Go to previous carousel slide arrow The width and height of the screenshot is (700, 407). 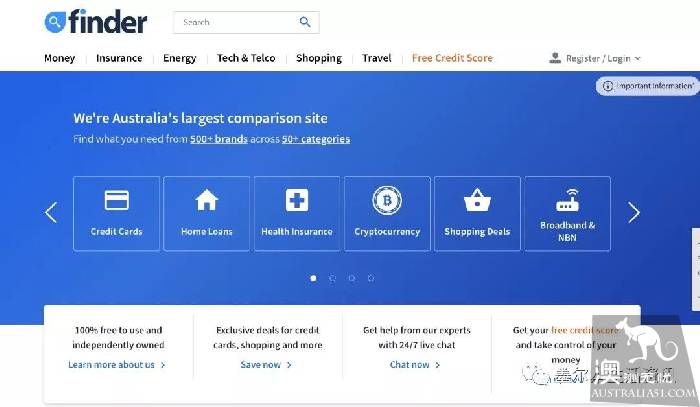(x=51, y=212)
